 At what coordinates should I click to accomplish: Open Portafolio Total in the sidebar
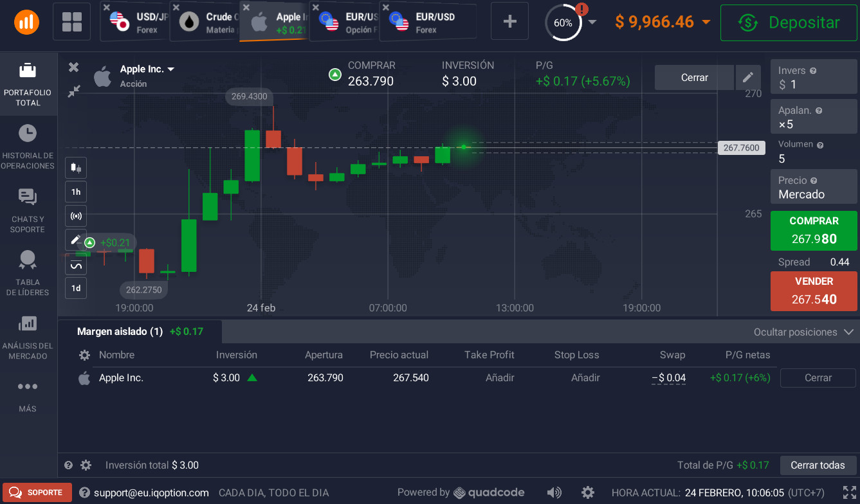click(28, 84)
